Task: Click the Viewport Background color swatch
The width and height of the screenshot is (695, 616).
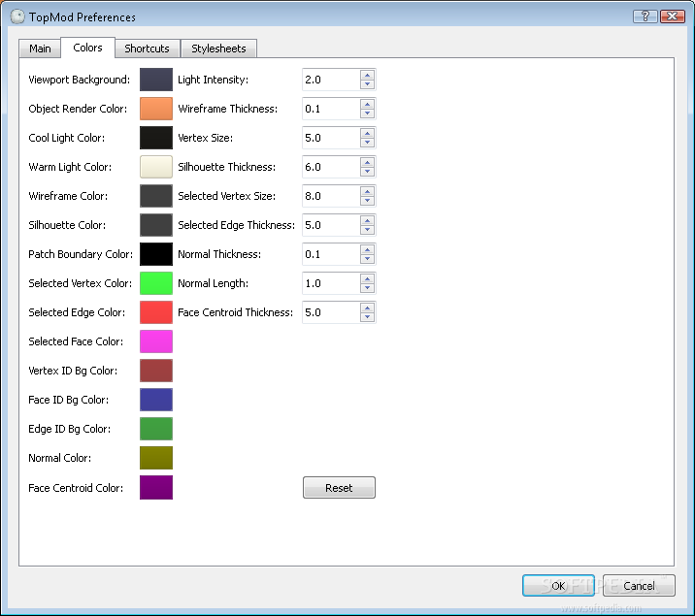Action: point(156,80)
